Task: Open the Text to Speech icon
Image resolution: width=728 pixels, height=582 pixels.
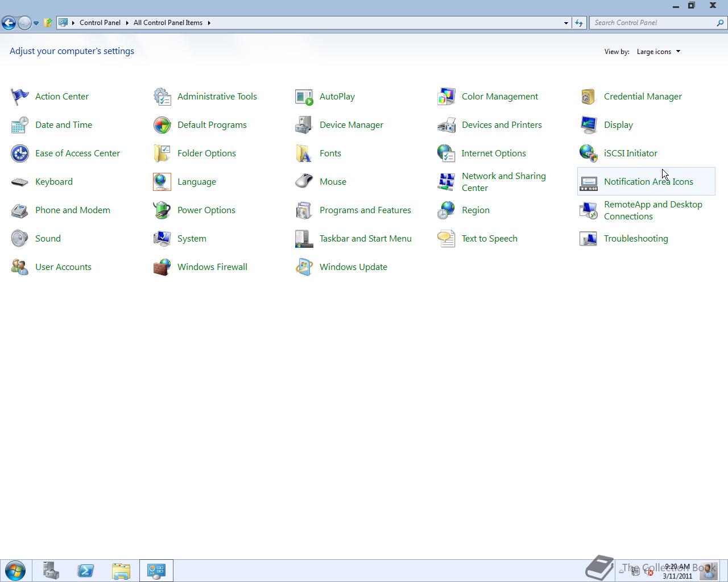Action: tap(446, 239)
